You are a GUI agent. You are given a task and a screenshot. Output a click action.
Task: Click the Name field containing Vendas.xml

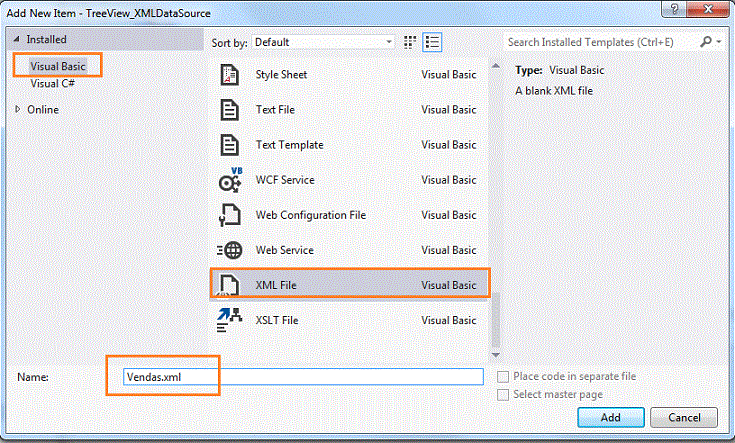pos(303,377)
